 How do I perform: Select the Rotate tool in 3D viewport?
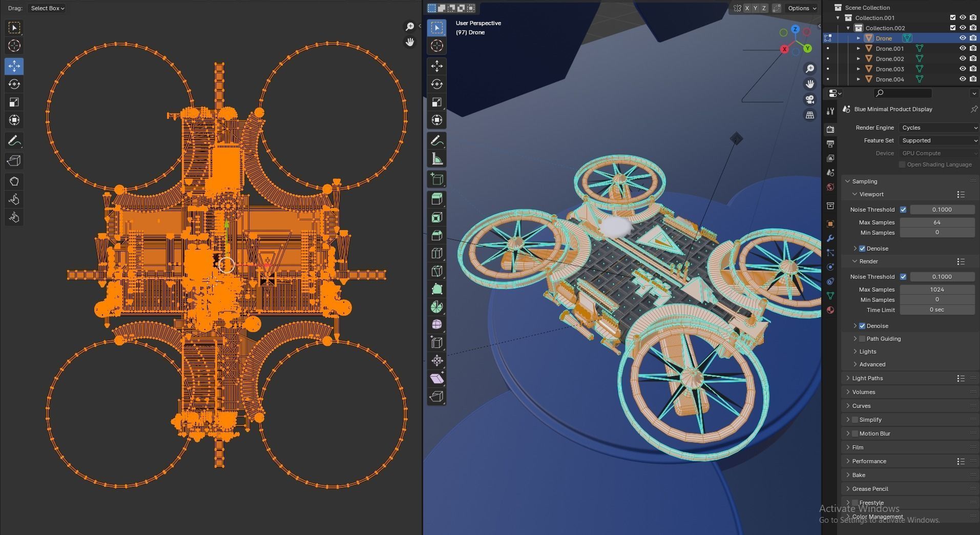tap(437, 84)
